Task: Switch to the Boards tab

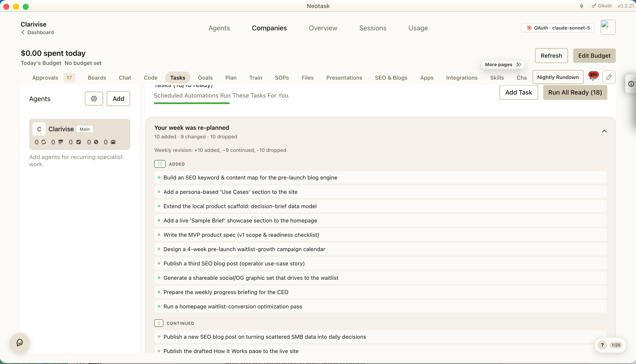Action: (x=97, y=78)
